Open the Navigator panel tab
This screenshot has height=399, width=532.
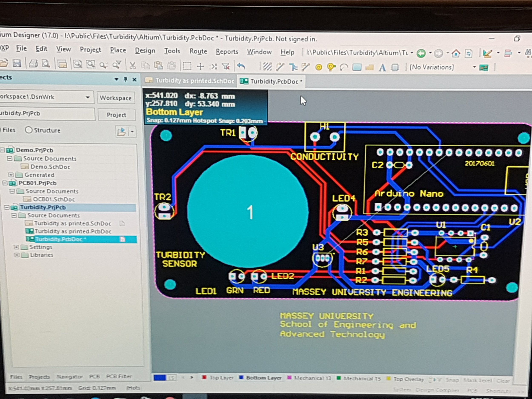[x=70, y=377]
